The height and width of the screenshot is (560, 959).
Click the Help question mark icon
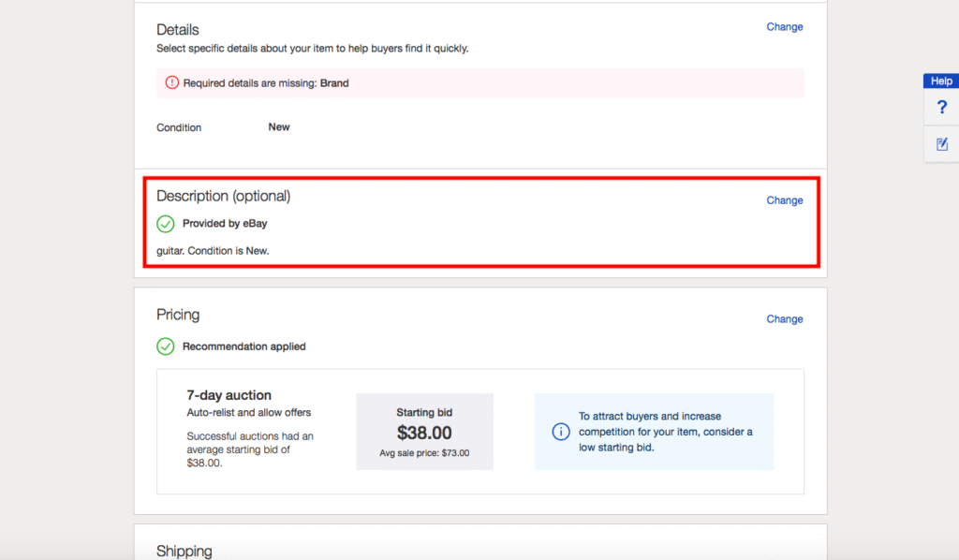[x=941, y=108]
